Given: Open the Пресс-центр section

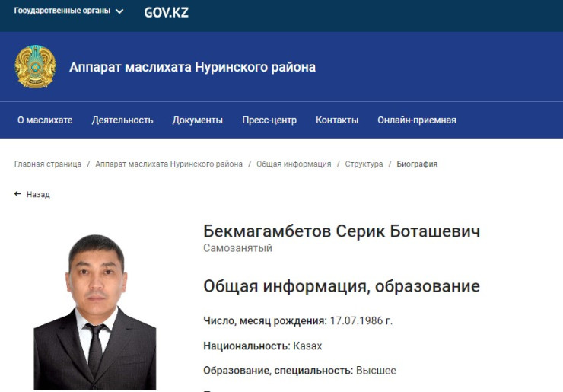Looking at the screenshot, I should coord(269,120).
